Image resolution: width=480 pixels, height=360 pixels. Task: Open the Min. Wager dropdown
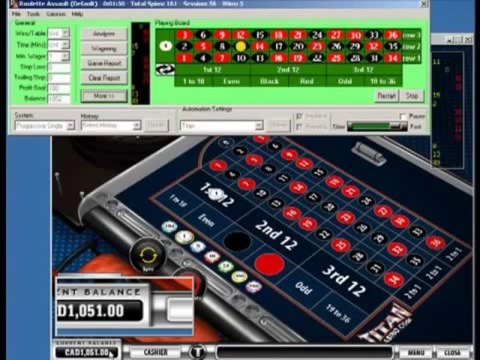[x=66, y=56]
